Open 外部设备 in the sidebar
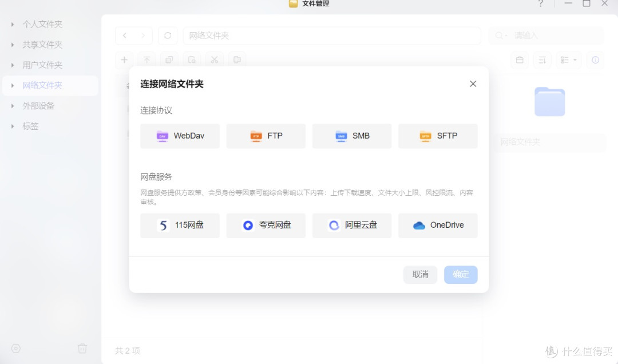 click(x=38, y=106)
